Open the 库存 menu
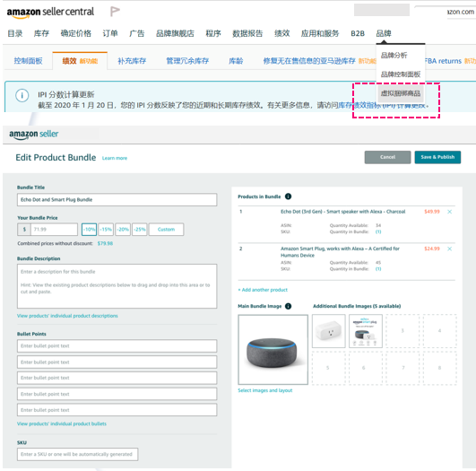 tap(41, 33)
